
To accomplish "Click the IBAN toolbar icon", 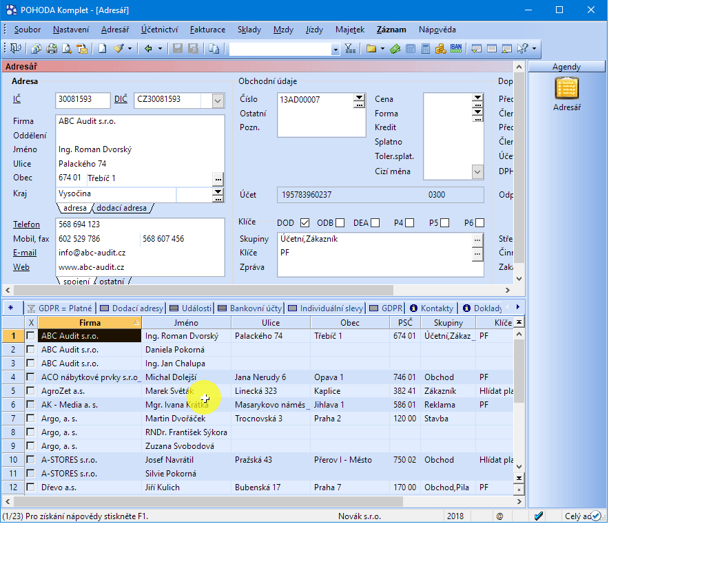I will point(456,48).
